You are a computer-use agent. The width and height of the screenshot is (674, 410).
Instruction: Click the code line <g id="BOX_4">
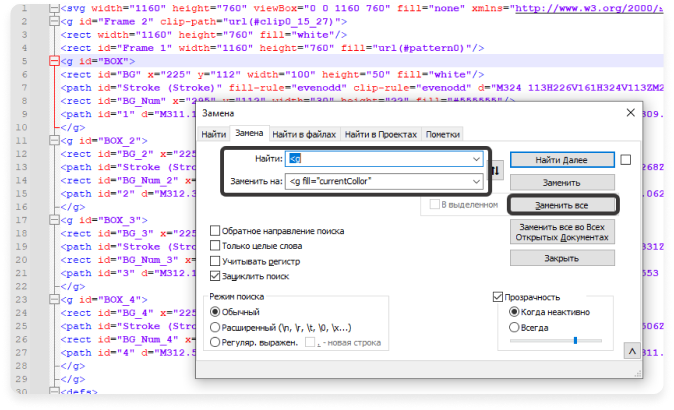[x=104, y=300]
